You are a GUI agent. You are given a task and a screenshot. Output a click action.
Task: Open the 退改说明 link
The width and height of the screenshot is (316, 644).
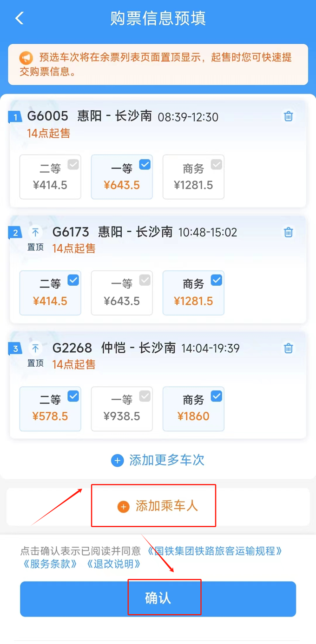pos(114,564)
